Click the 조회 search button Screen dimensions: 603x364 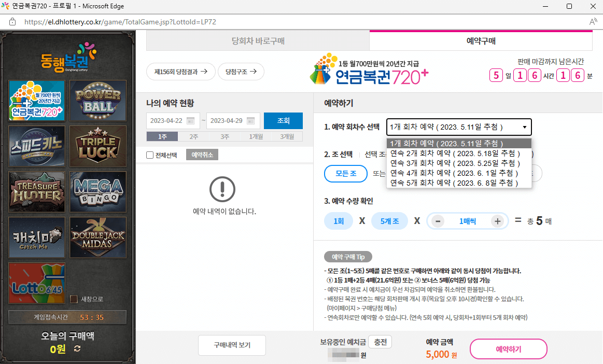284,121
